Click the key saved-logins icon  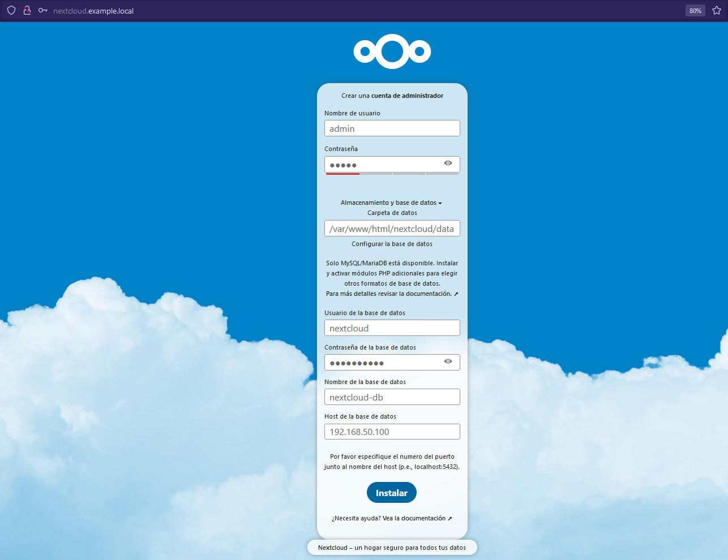43,11
